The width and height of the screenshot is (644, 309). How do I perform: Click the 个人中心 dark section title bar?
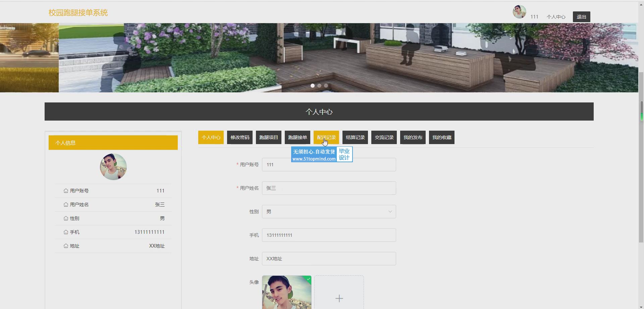click(319, 112)
